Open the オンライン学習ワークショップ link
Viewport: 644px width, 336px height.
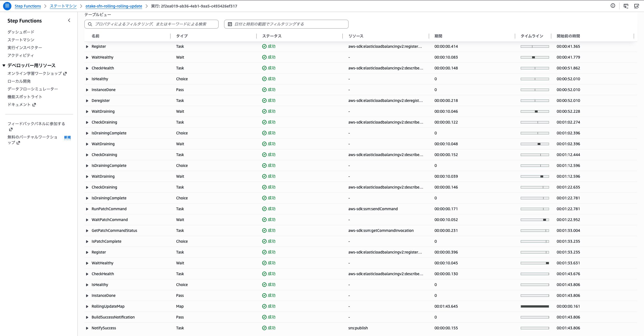click(x=35, y=73)
